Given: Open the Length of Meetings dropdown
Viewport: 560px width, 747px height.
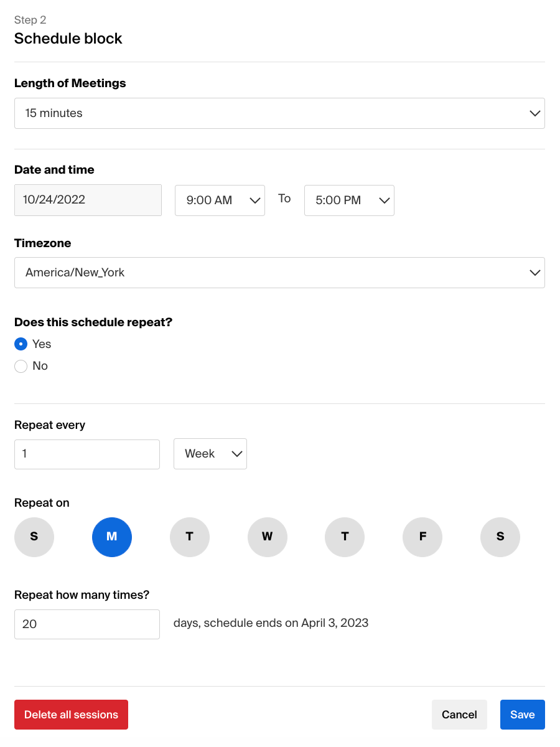Looking at the screenshot, I should 279,113.
